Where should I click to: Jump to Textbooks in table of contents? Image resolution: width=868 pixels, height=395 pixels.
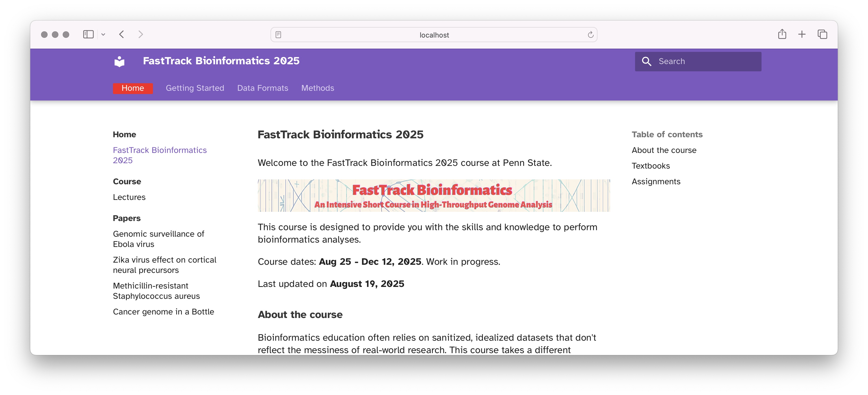pyautogui.click(x=650, y=166)
